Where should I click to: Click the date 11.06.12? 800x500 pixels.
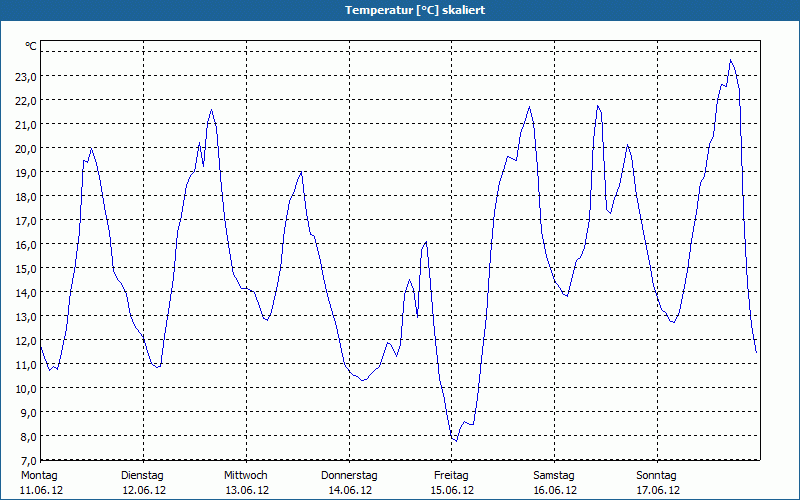pos(41,490)
